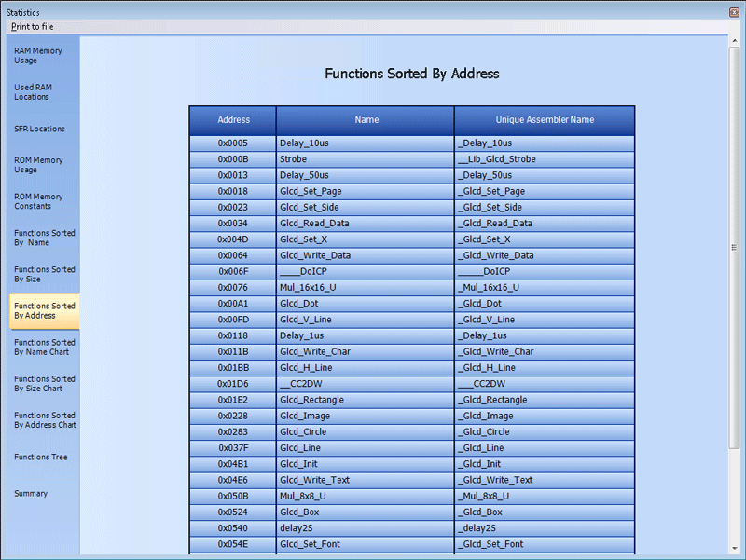Image resolution: width=746 pixels, height=560 pixels.
Task: Select address 0x01E2
Action: click(232, 400)
